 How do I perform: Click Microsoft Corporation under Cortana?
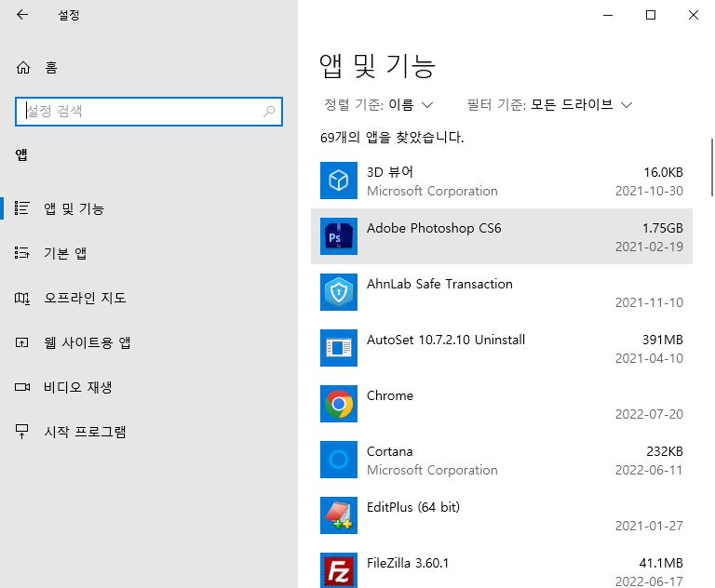[x=432, y=470]
